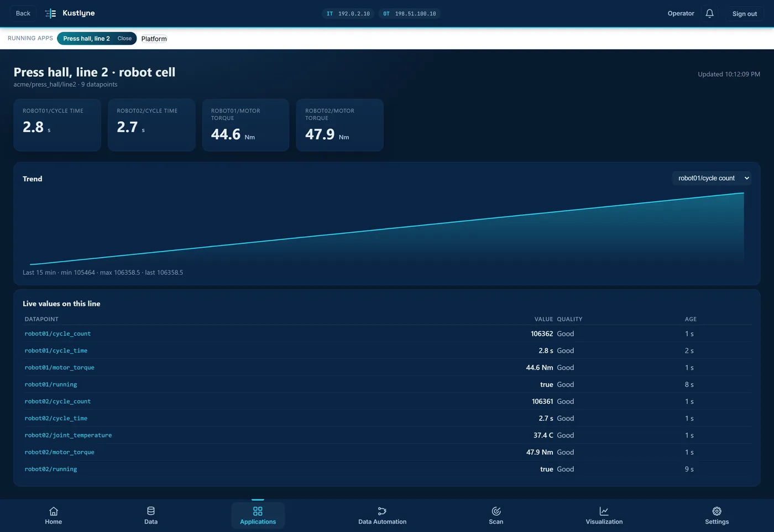Click the 8 s age value
774x532 pixels.
689,384
